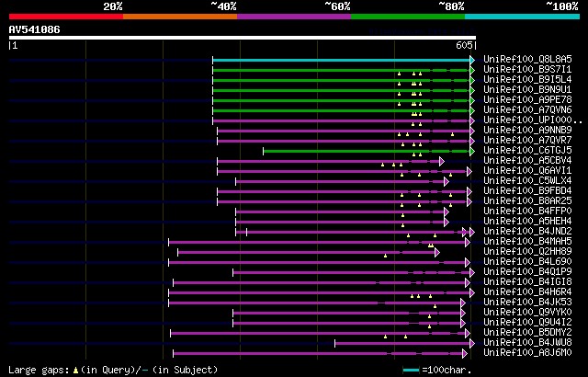Click the purple arrowhead on A5CBV4 row
588x377 pixels.
pos(442,161)
